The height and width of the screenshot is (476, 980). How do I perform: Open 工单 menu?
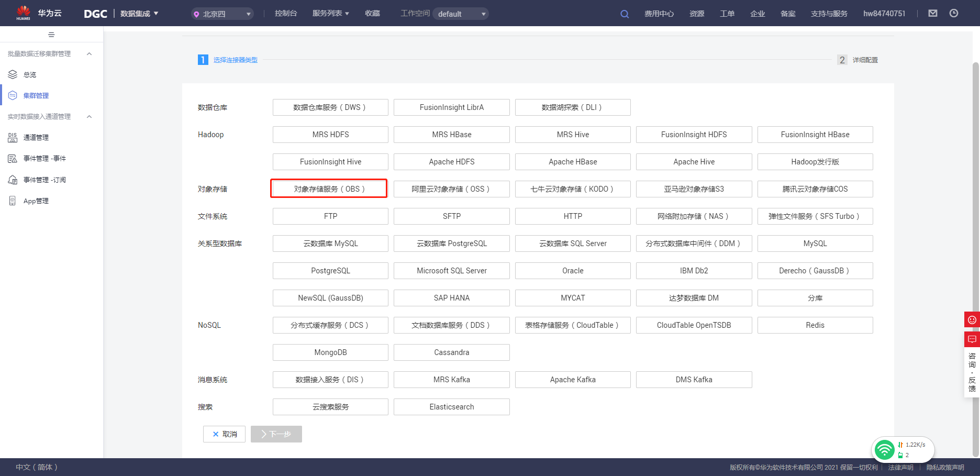(727, 14)
